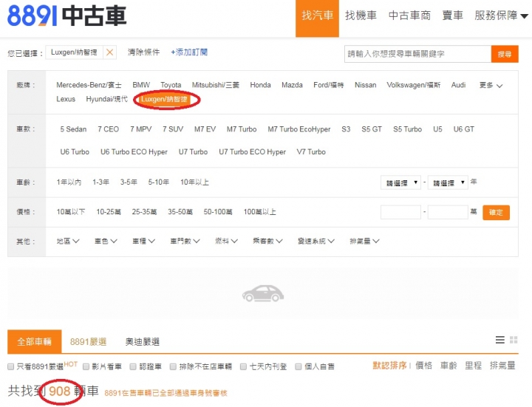Click +添加訂閱 link
Image resolution: width=532 pixels, height=407 pixels.
coord(189,52)
